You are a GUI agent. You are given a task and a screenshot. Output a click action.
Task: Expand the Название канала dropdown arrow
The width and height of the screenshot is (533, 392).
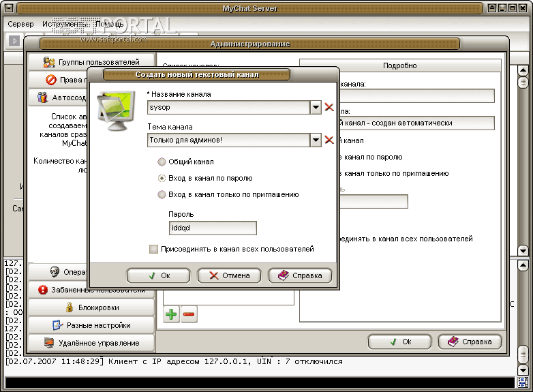pos(316,108)
